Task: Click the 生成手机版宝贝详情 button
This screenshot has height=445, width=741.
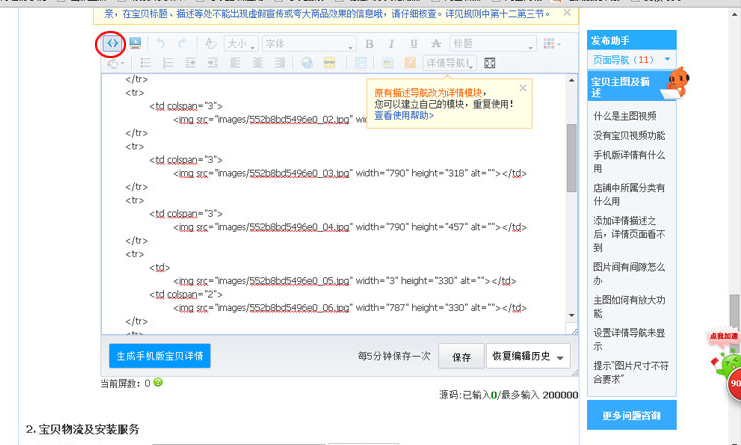Action: (x=160, y=356)
